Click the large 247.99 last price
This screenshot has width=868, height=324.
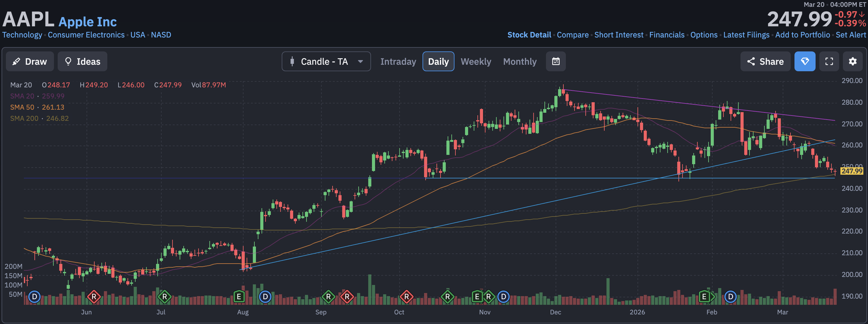click(x=799, y=19)
